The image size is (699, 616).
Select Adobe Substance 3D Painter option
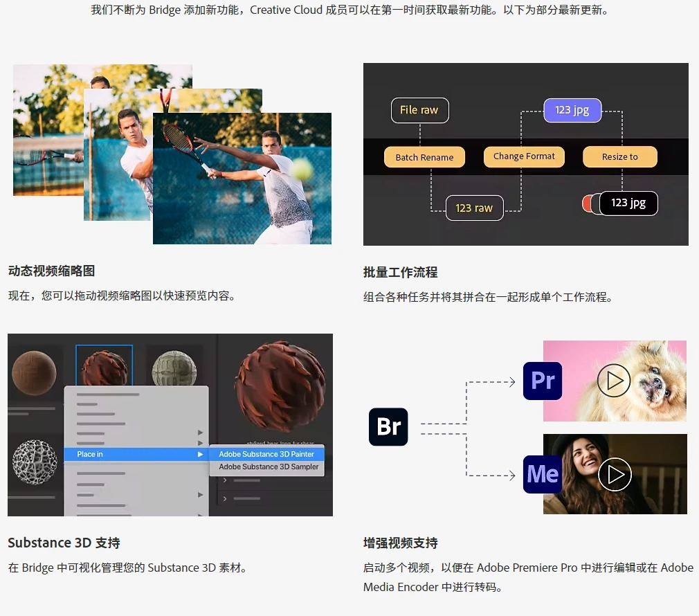(266, 454)
